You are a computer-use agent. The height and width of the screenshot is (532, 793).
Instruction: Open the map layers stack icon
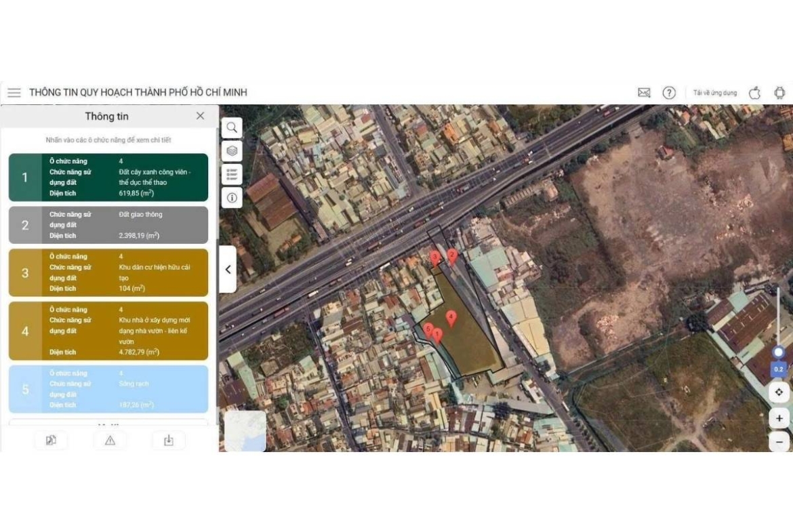[x=232, y=151]
